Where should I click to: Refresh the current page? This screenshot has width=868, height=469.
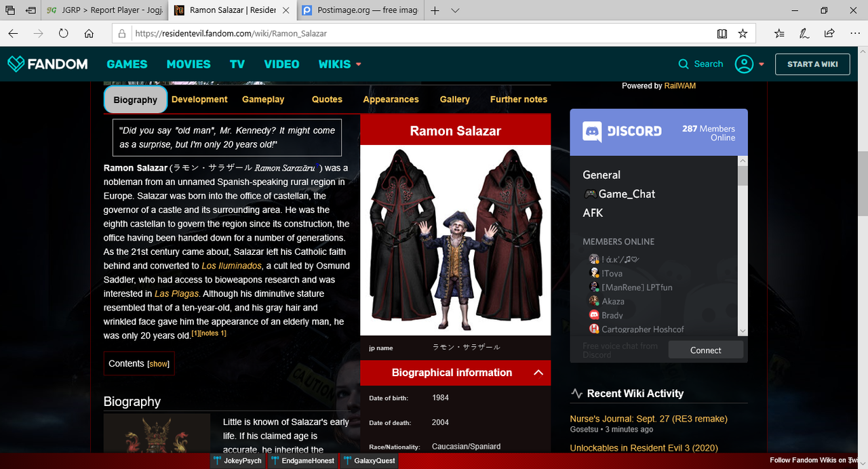(63, 33)
